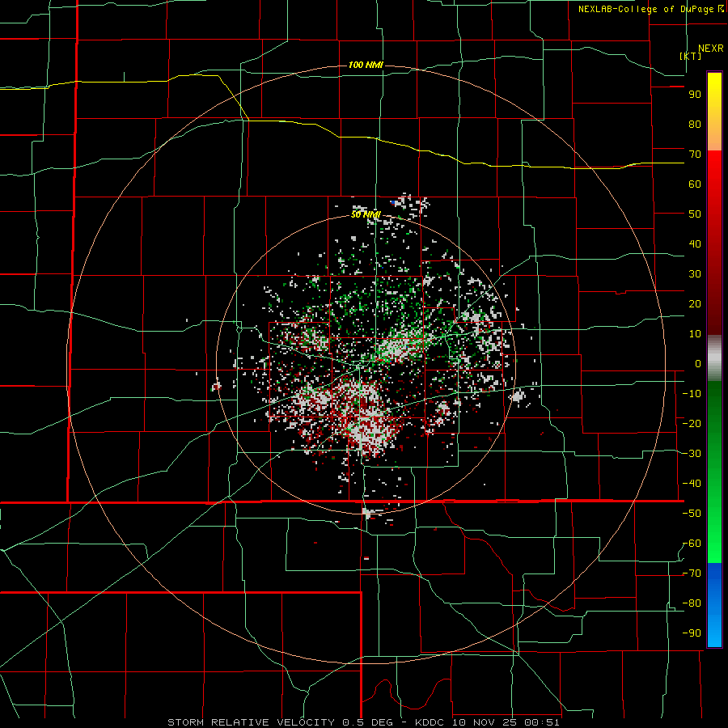Click the 20 value on the velocity scale

pos(695,304)
